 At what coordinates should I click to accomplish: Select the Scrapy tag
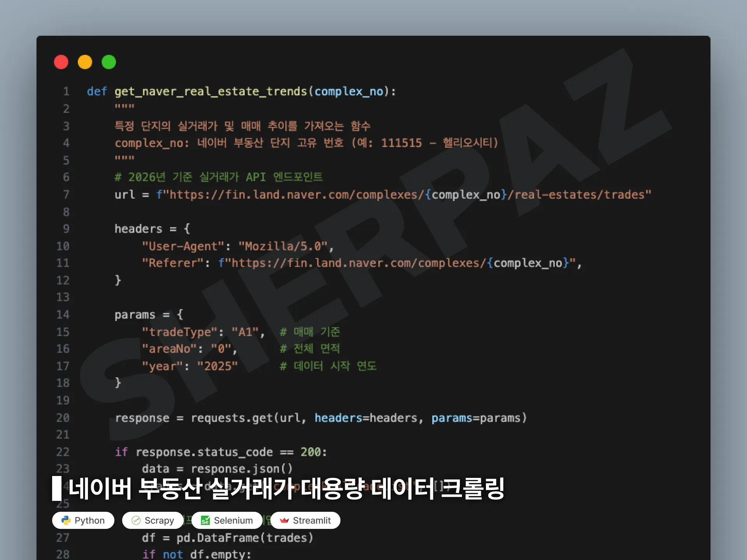pos(153,520)
